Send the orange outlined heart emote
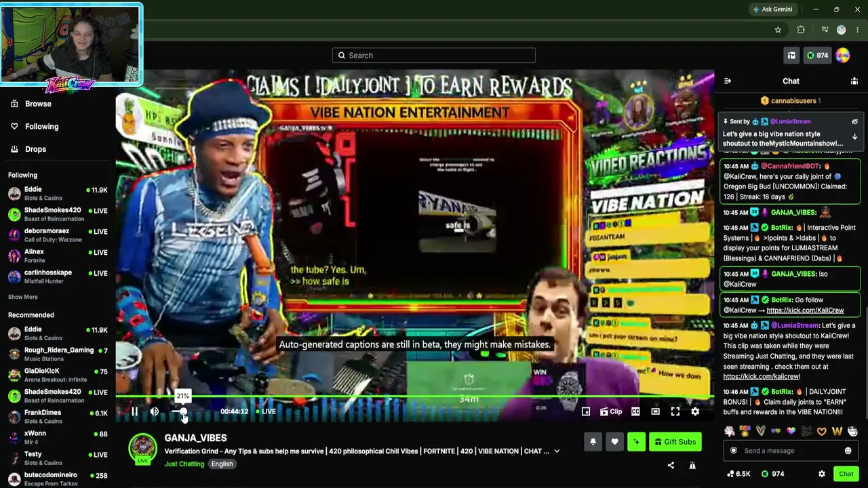Screen dimensions: 868x488 point(822,431)
